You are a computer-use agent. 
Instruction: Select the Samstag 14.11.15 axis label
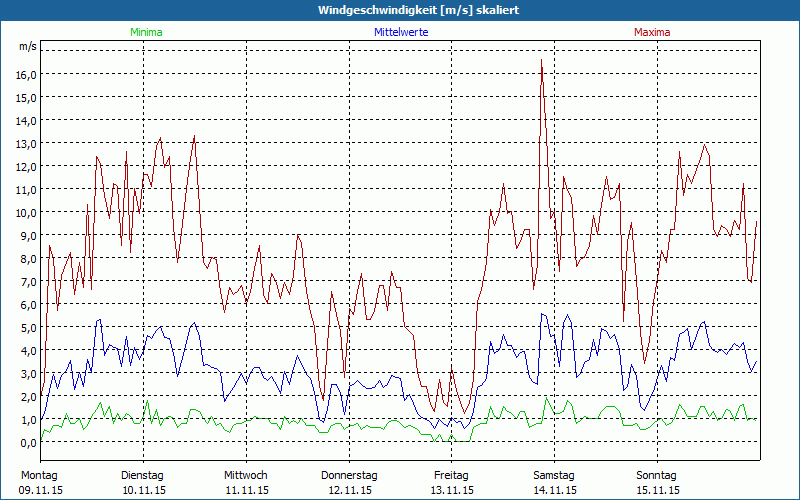click(x=555, y=483)
